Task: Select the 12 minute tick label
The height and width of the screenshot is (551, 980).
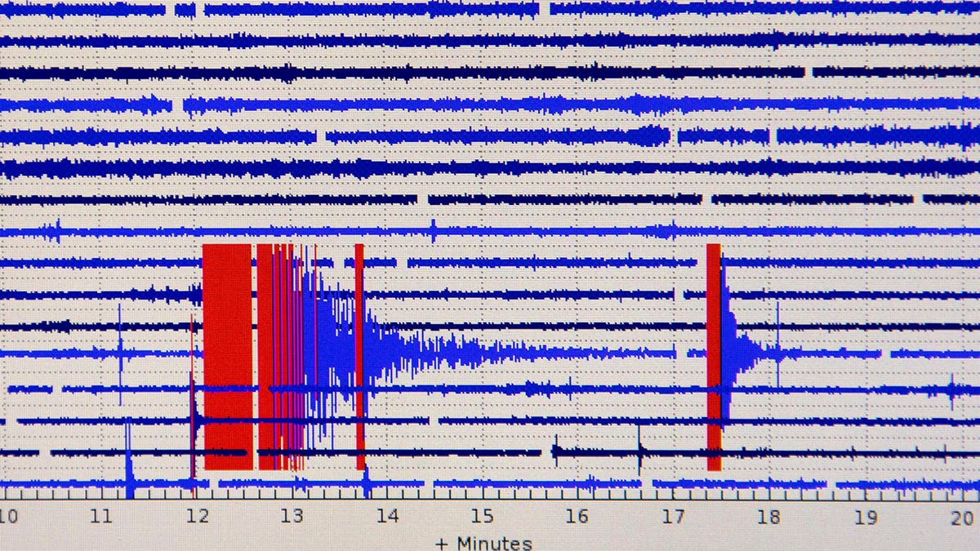Action: [196, 517]
